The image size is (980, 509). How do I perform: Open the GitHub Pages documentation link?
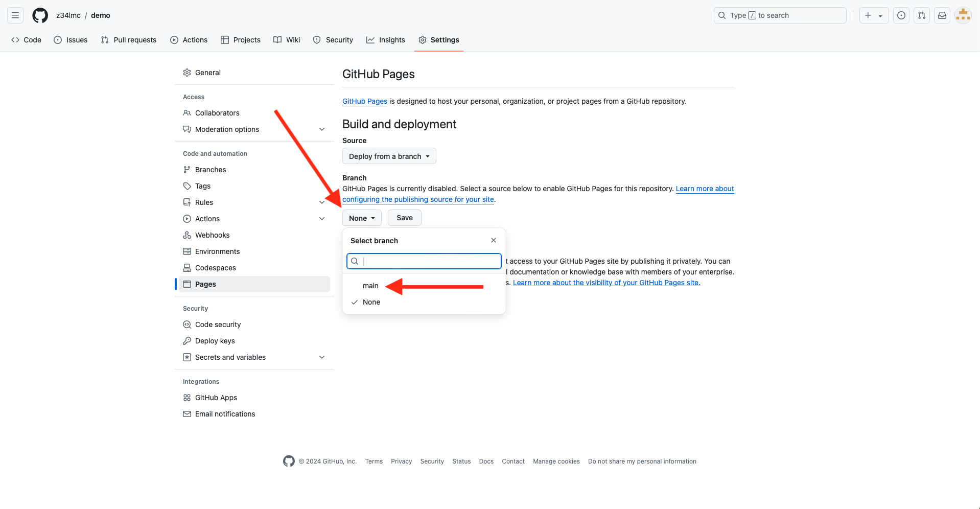pos(364,101)
